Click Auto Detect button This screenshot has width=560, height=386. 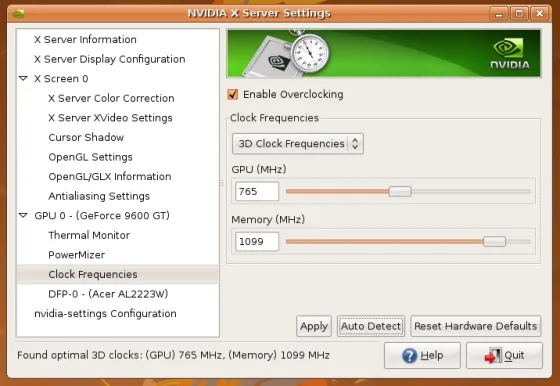click(x=371, y=326)
